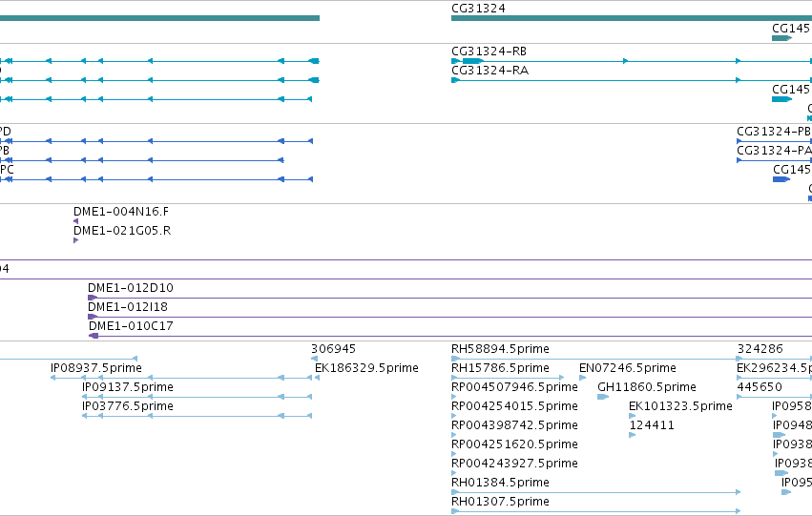Select the thick exon block on CG31324-RB
This screenshot has width=812, height=516.
(473, 61)
